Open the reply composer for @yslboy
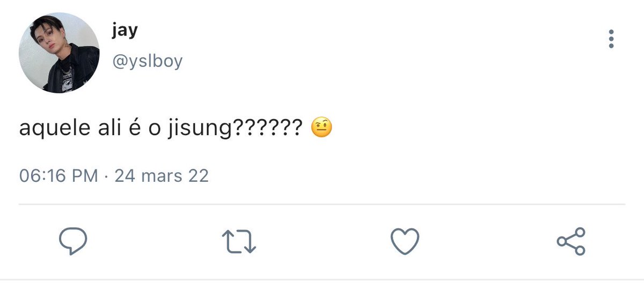The height and width of the screenshot is (289, 644). pyautogui.click(x=72, y=242)
